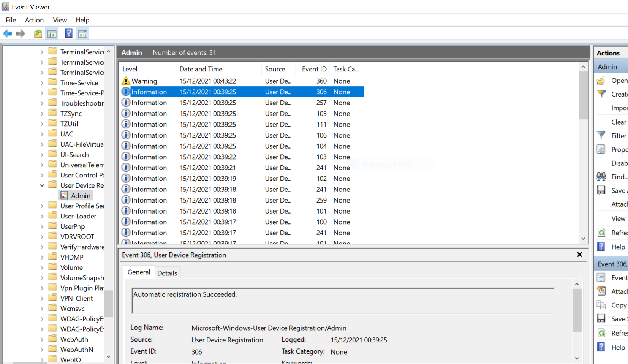The width and height of the screenshot is (628, 364).
Task: Click the Find icon in Actions pane
Action: point(601,176)
